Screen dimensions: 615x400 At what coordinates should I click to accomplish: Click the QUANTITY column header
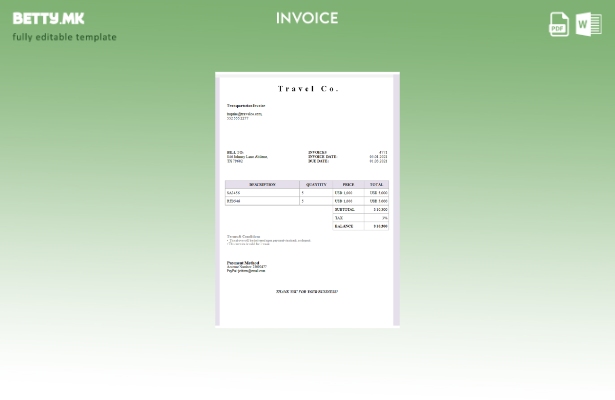pyautogui.click(x=316, y=184)
